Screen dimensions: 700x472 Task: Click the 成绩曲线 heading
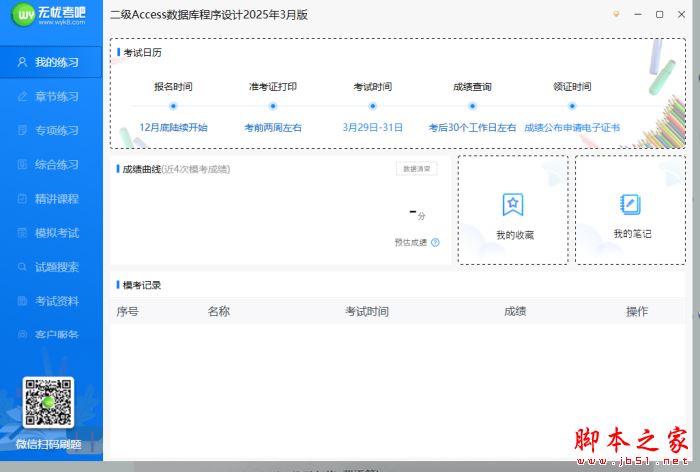[x=142, y=169]
